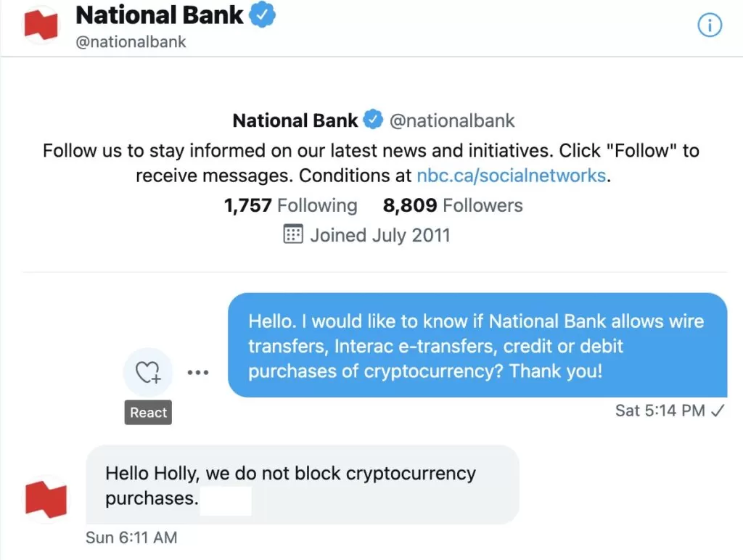
Task: Click the React heart icon below the message
Action: (x=148, y=371)
